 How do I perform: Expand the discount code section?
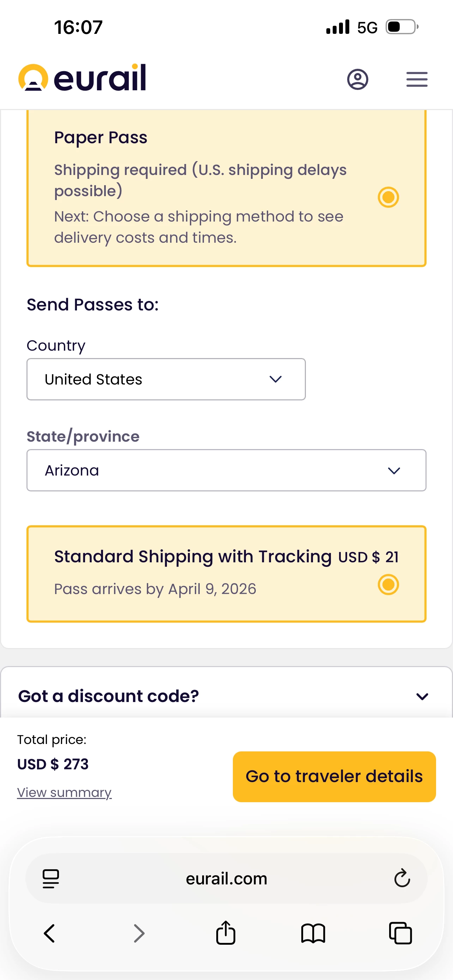pyautogui.click(x=422, y=696)
